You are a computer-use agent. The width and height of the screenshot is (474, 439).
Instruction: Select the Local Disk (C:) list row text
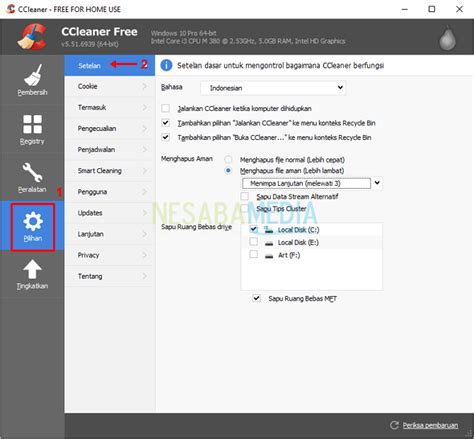pos(298,230)
